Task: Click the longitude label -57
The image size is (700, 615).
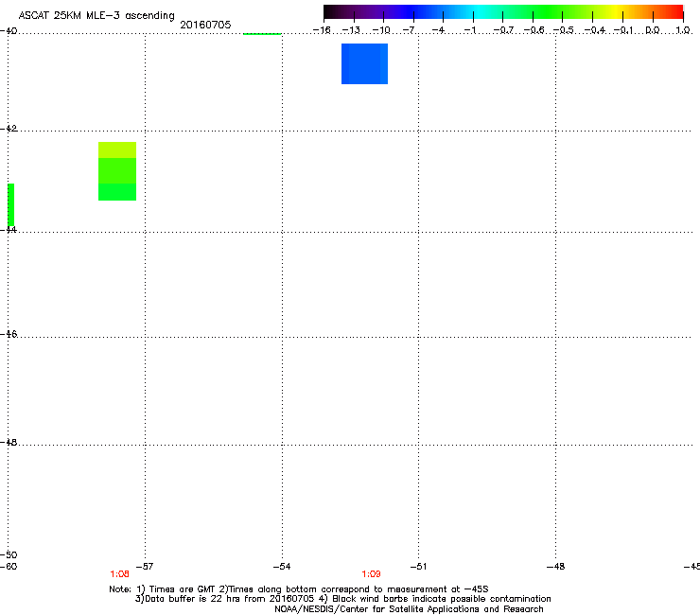Action: tap(144, 567)
